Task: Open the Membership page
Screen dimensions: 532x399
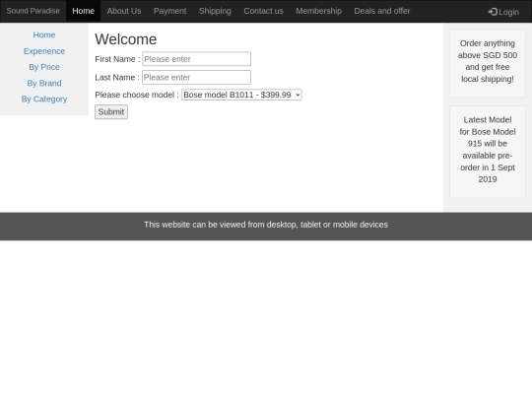Action: [318, 11]
